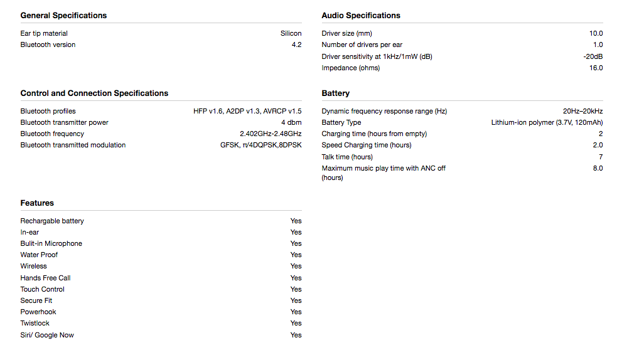Select the Driver sensitivity -20dB value

click(x=593, y=56)
